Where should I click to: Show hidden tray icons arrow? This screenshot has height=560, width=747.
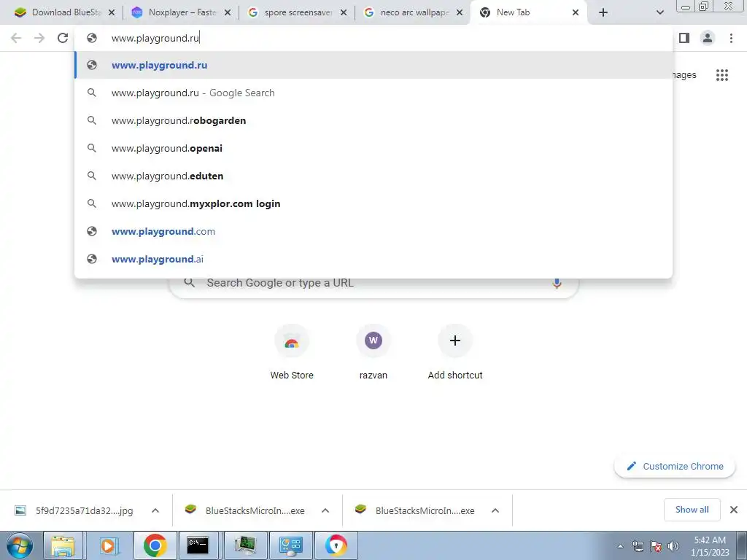pyautogui.click(x=620, y=546)
